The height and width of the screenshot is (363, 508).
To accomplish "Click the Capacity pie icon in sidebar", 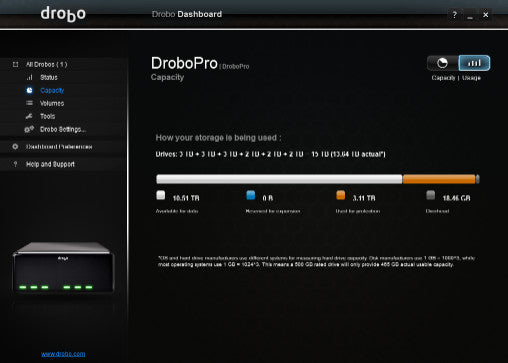I will [x=30, y=90].
